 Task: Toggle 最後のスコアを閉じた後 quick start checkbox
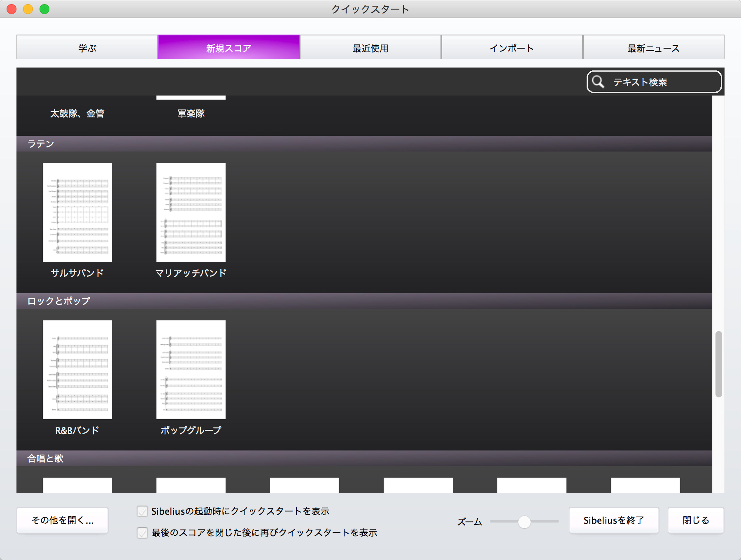pos(142,533)
